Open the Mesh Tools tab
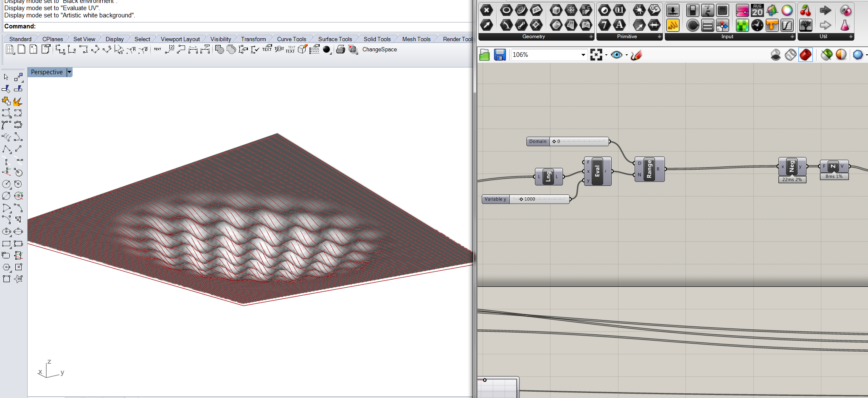Screen dimensions: 868x398 tap(416, 39)
